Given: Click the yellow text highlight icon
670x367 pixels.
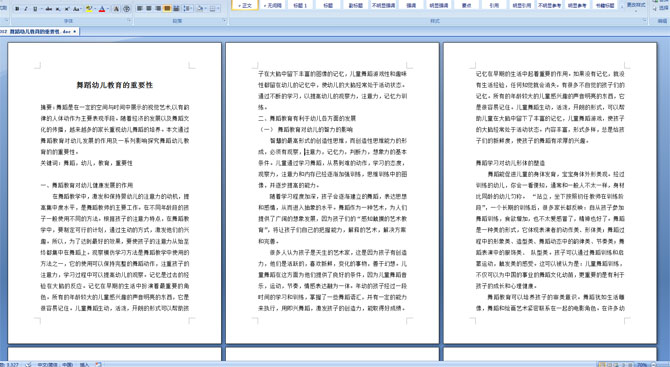Looking at the screenshot, I should (x=89, y=9).
